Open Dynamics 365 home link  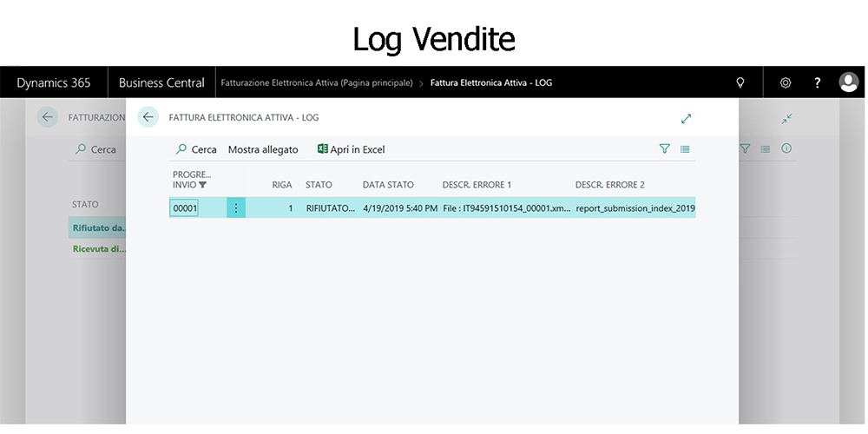pyautogui.click(x=54, y=83)
